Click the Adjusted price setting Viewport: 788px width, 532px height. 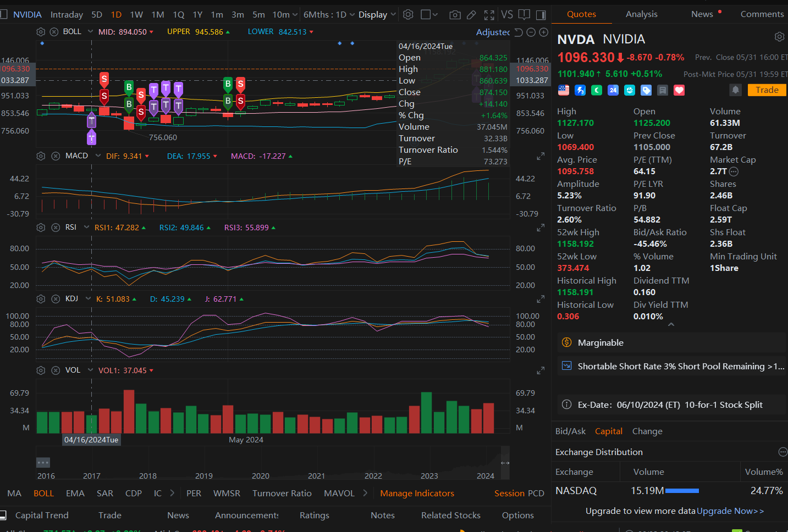pos(493,32)
